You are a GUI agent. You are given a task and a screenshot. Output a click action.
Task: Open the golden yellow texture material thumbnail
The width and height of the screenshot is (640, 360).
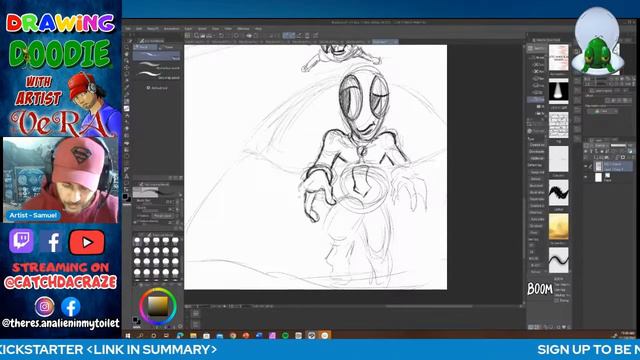(x=558, y=226)
